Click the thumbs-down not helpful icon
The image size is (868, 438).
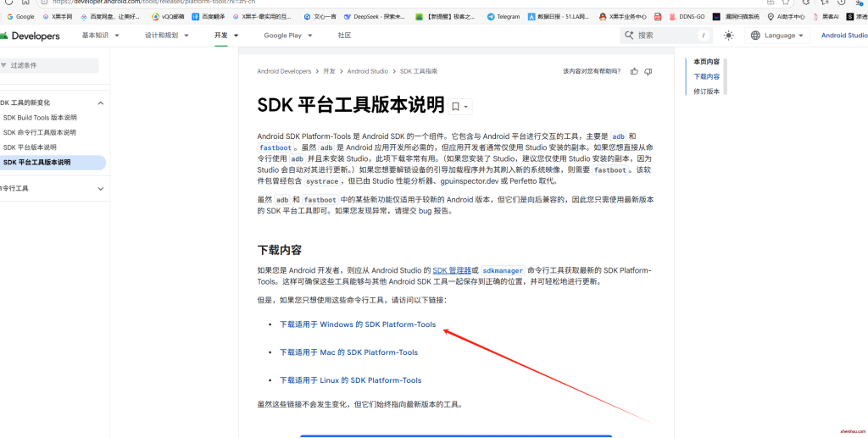(x=648, y=71)
